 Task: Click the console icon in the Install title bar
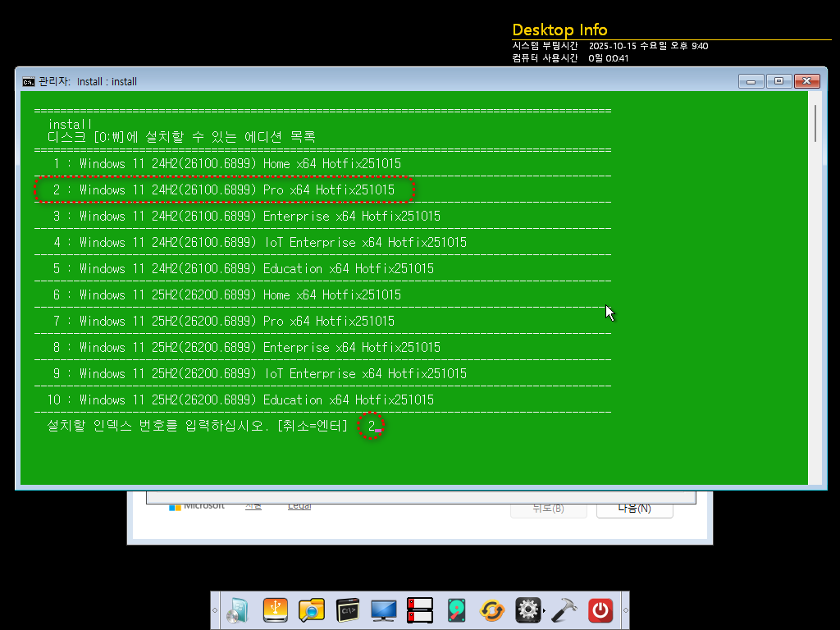29,81
